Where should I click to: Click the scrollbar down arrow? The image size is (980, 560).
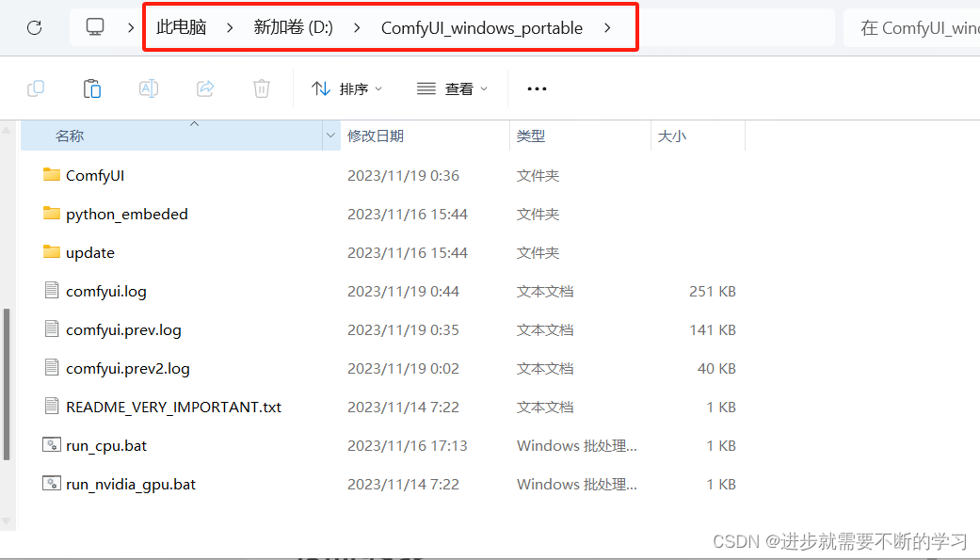[7, 520]
